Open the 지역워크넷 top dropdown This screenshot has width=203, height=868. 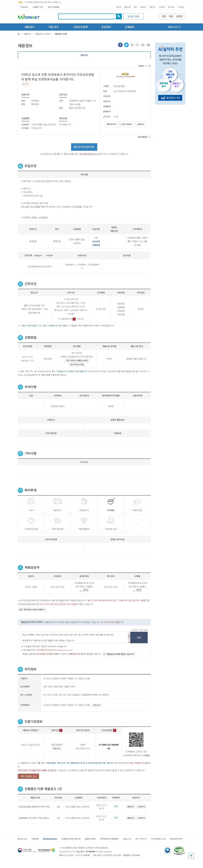[x=24, y=7]
